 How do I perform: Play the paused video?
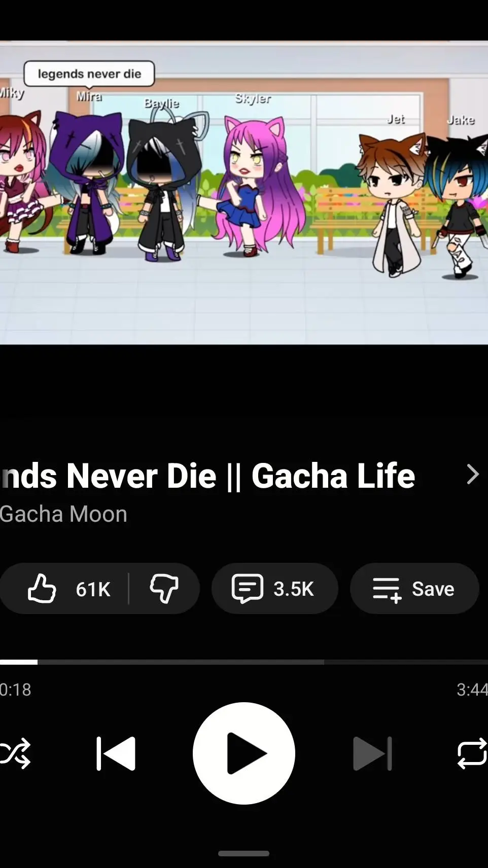tap(244, 753)
